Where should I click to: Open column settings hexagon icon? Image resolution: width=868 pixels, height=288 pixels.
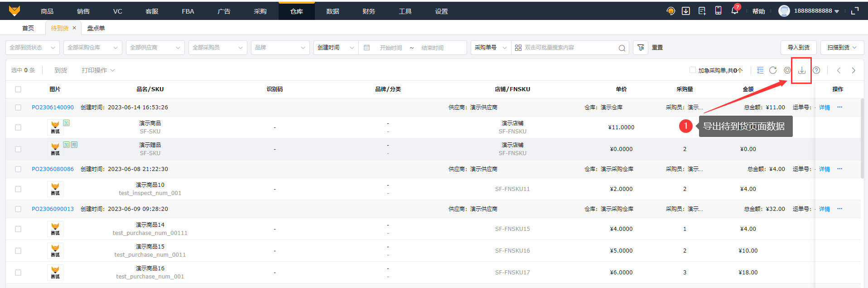pos(787,70)
